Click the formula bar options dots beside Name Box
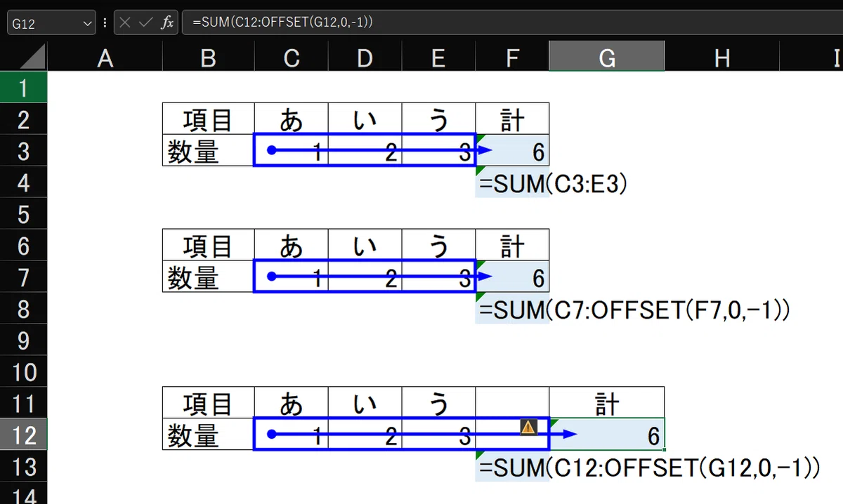The width and height of the screenshot is (843, 504). tap(105, 23)
